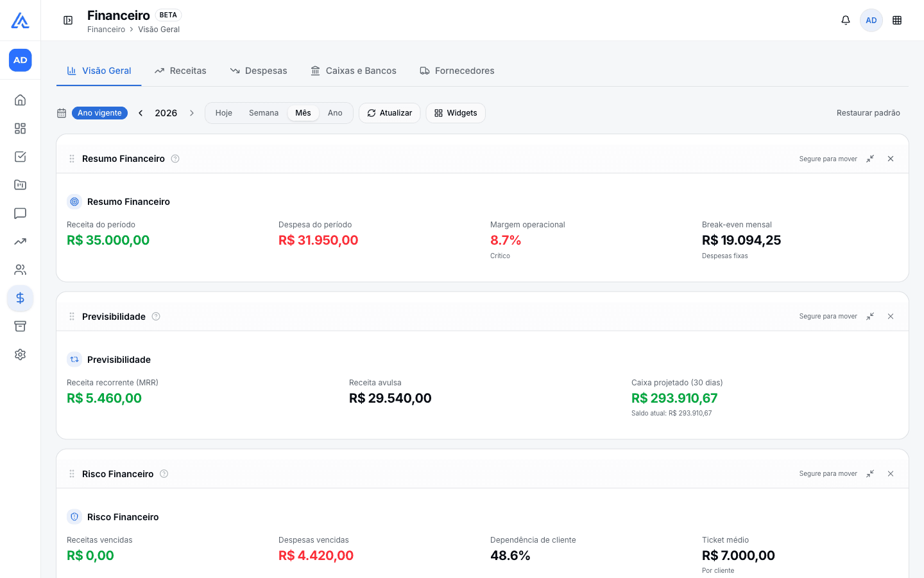
Task: Open the users icon in sidebar
Action: click(21, 270)
